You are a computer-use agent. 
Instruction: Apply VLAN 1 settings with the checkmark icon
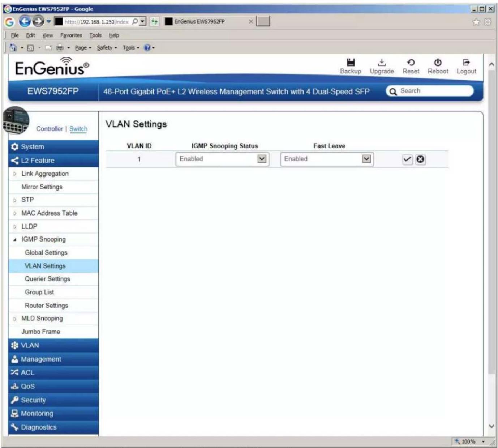point(407,159)
